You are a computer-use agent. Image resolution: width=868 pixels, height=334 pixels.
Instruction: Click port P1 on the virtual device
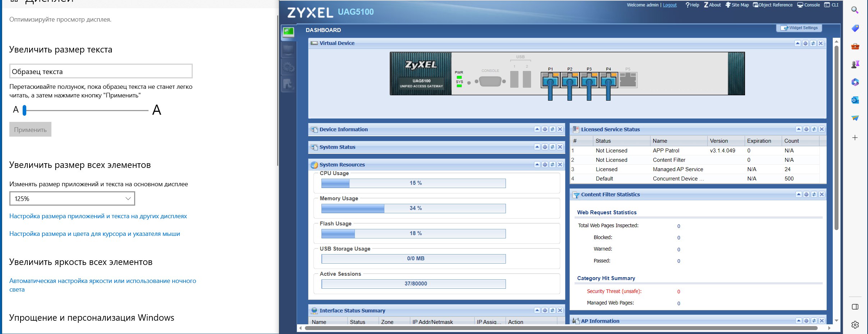pos(550,80)
